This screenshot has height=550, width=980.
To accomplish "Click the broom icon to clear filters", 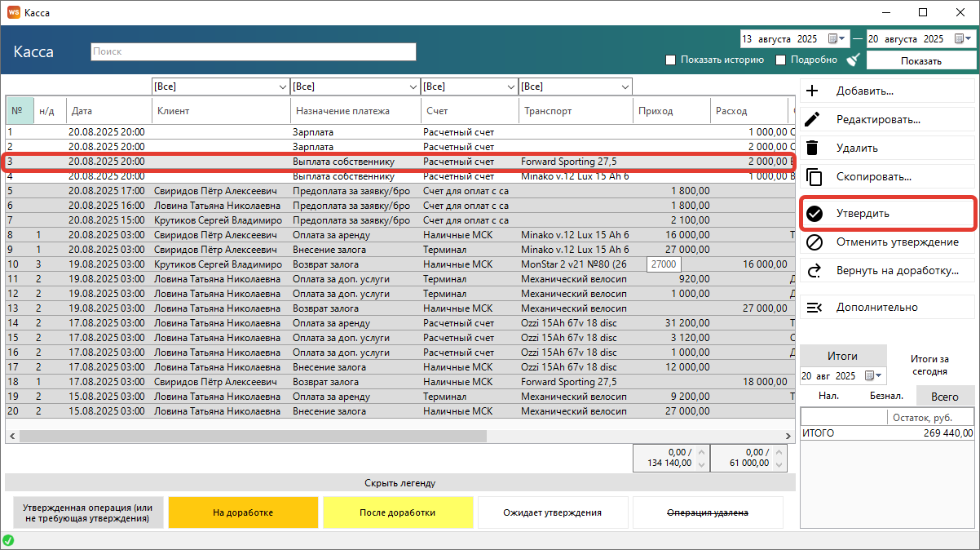I will point(854,60).
